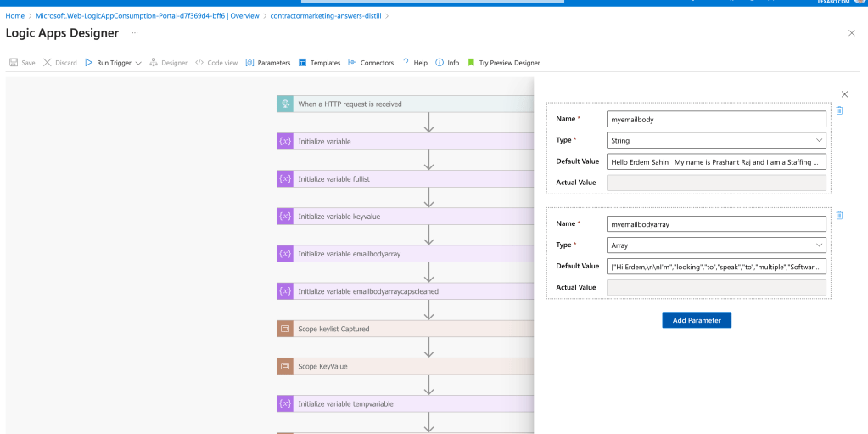Click the HTTP request trigger icon

[x=285, y=104]
